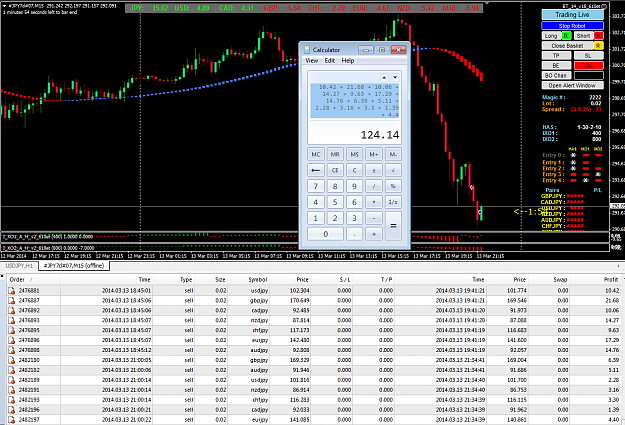
Task: Open the Calculator Help menu
Action: (348, 61)
